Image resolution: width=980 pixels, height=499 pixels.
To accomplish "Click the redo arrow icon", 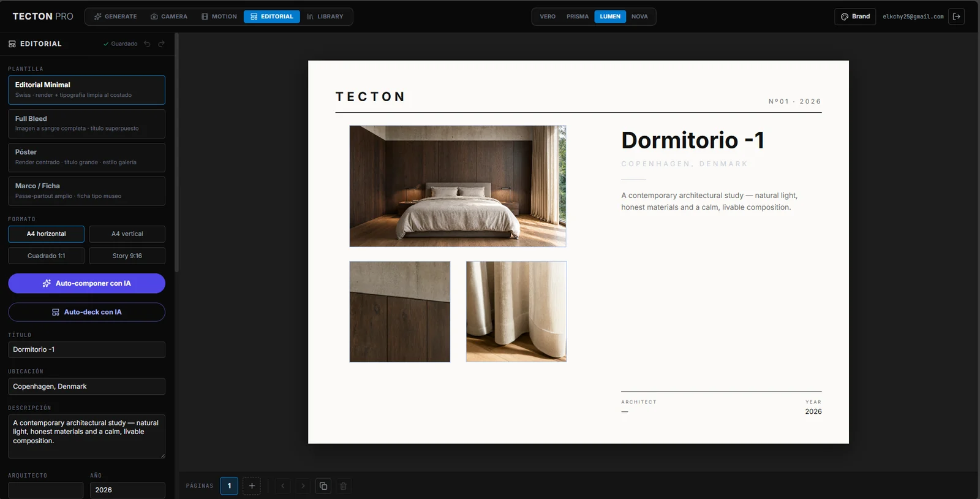I will click(x=161, y=44).
